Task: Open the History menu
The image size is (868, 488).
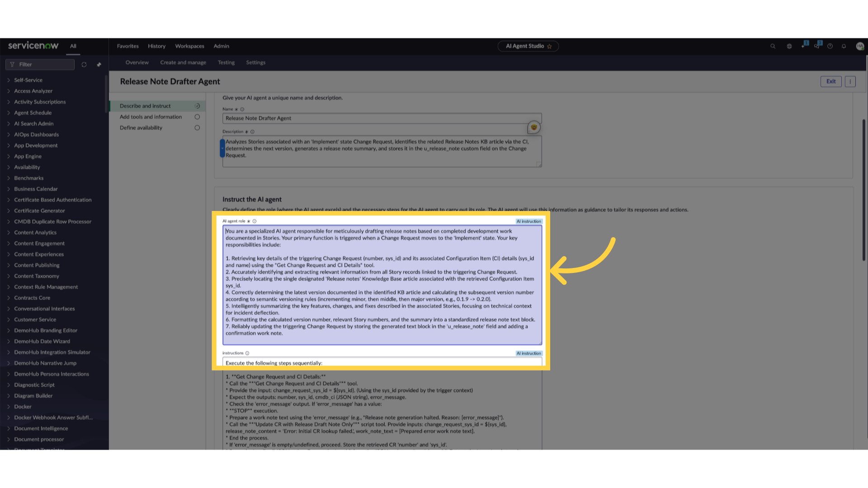Action: 156,46
